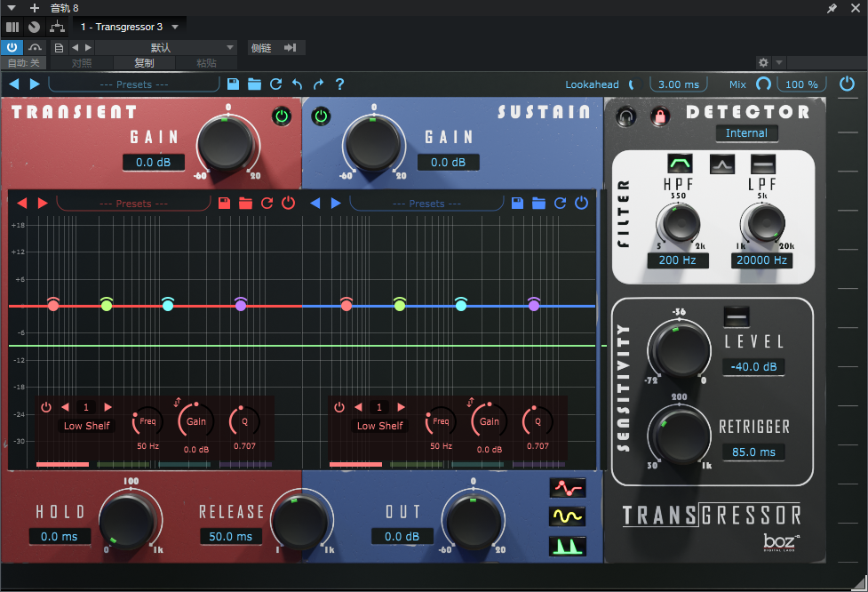Toggle Sustain EQ band 1 power

tap(339, 408)
